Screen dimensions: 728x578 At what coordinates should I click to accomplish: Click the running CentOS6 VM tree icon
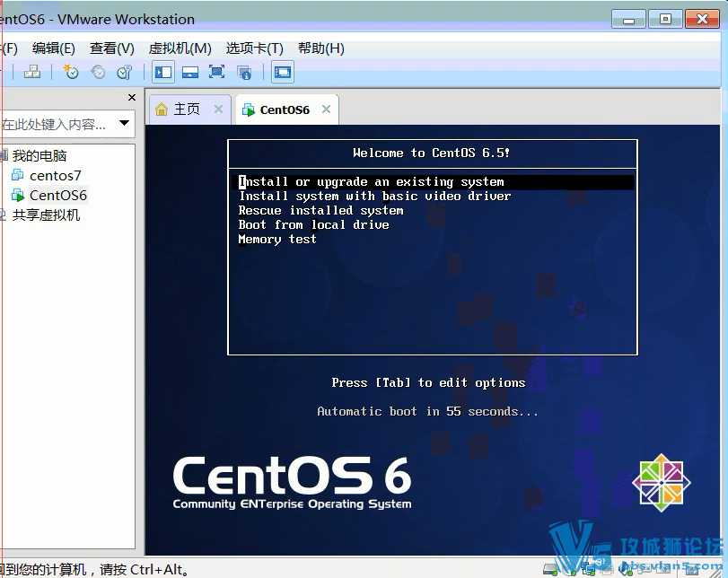[18, 195]
